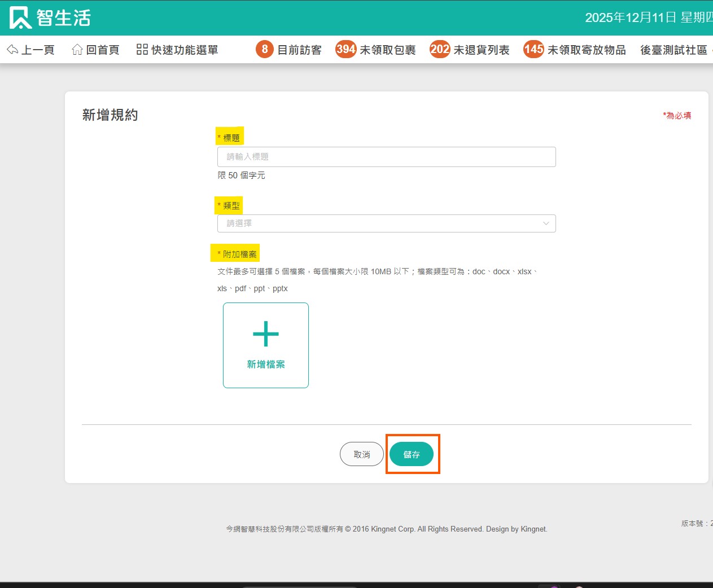713x588 pixels.
Task: Click the orange 394 package badge
Action: coord(345,50)
